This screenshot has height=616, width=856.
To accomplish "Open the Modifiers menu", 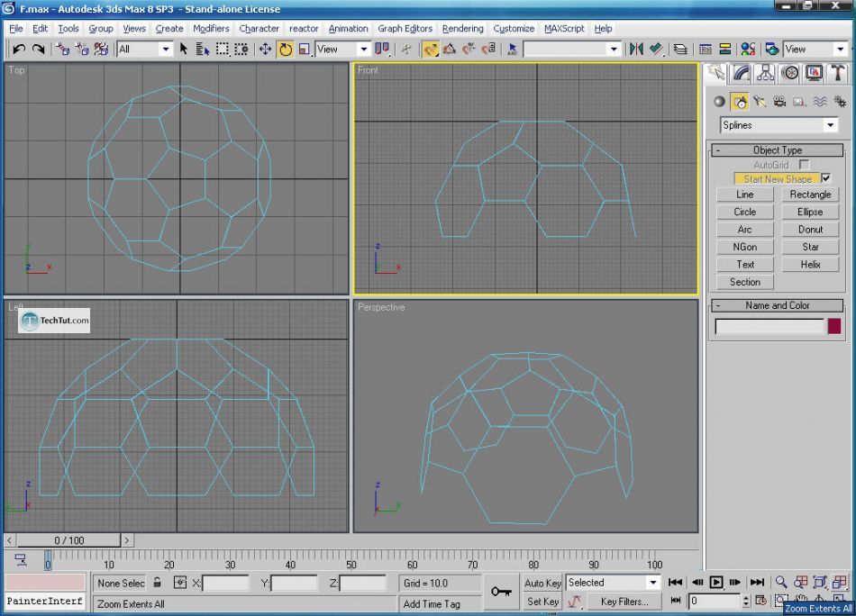I will (211, 29).
